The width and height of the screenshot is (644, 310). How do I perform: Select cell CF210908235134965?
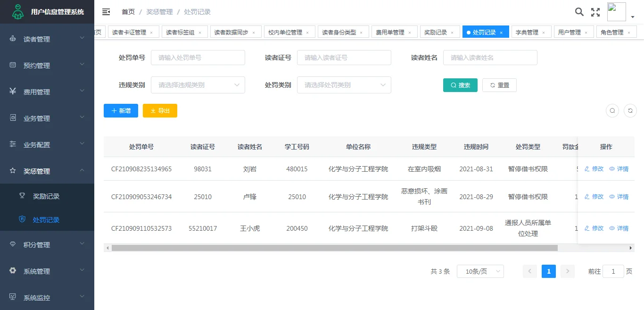click(x=141, y=169)
